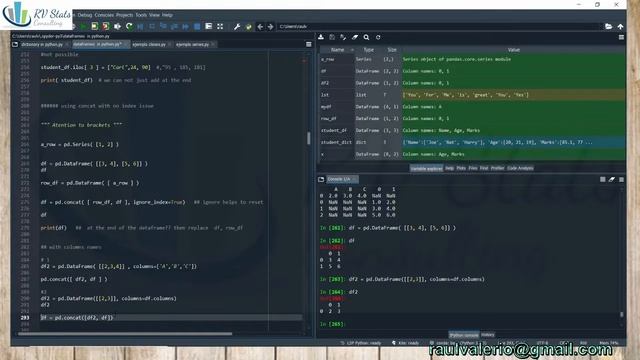Viewport: 640px width, 360px height.
Task: Open the Help menu
Action: (x=167, y=15)
